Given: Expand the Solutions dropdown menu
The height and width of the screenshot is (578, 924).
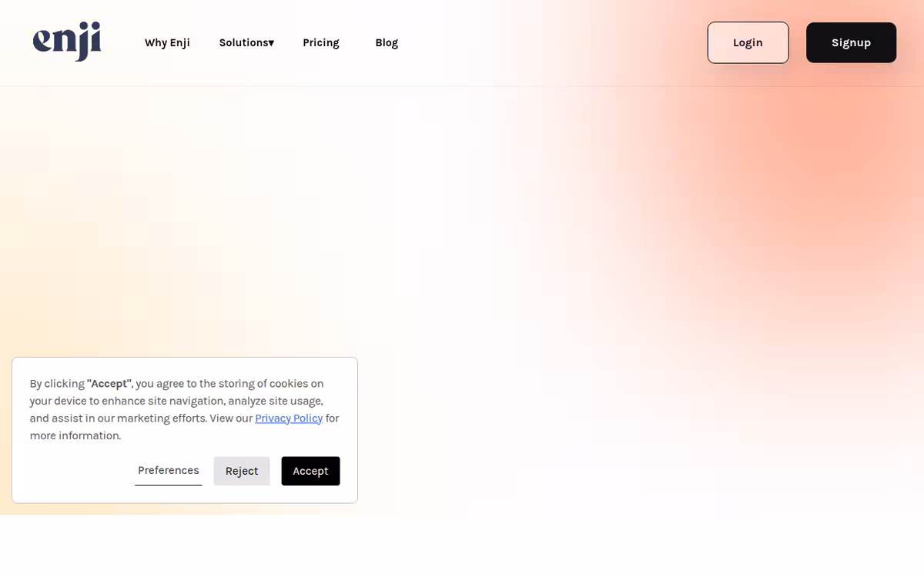Looking at the screenshot, I should pos(246,42).
